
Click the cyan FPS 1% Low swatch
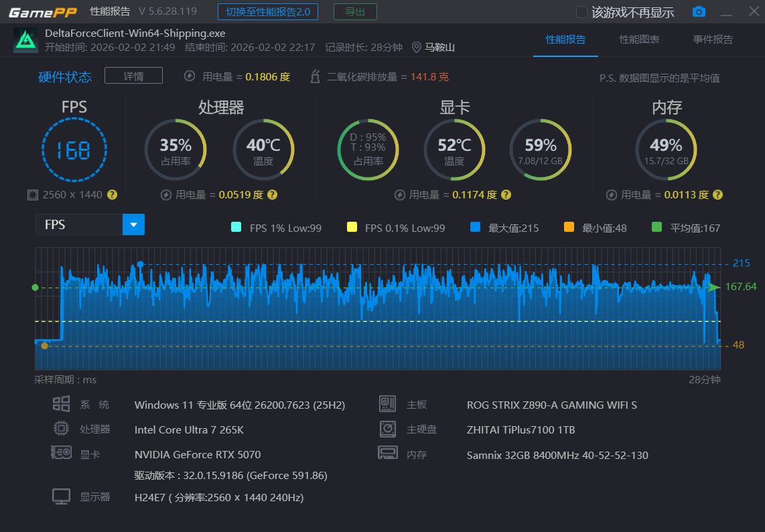[236, 227]
